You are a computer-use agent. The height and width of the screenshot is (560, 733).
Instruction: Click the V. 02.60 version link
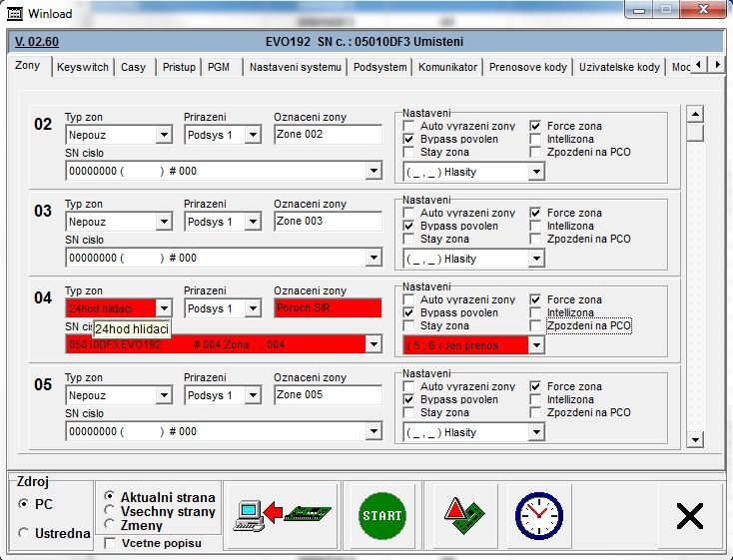(x=37, y=42)
